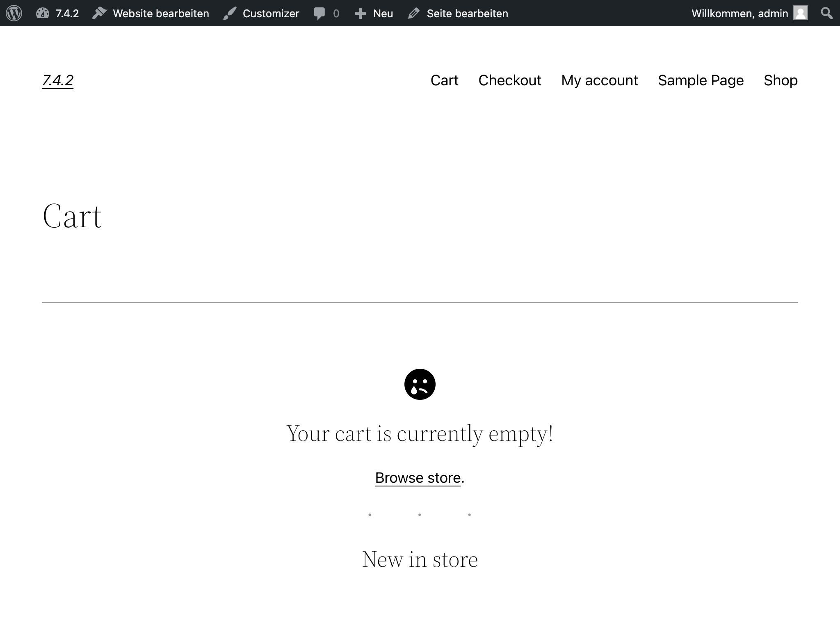Open search using the magnifier icon

[x=826, y=13]
